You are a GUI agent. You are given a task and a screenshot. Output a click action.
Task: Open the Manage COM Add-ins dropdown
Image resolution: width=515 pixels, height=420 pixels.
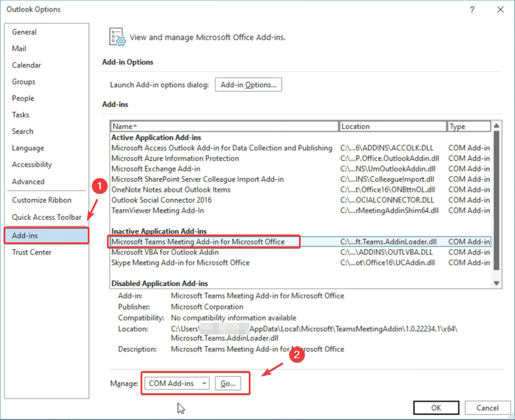tap(177, 383)
